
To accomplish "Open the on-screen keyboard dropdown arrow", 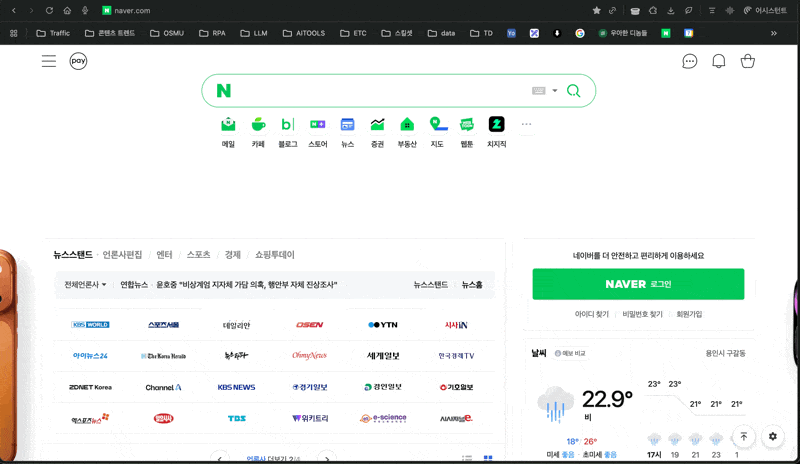I will point(555,91).
